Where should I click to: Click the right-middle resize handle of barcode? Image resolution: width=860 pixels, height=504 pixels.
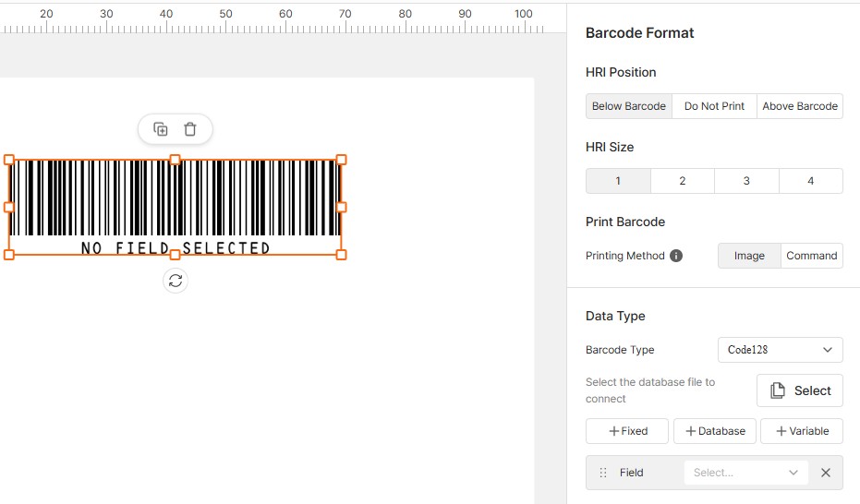341,207
